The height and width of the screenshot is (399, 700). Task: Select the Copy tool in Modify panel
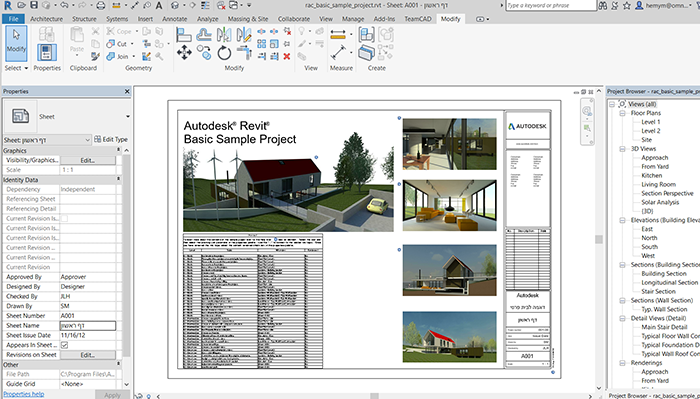click(x=204, y=53)
